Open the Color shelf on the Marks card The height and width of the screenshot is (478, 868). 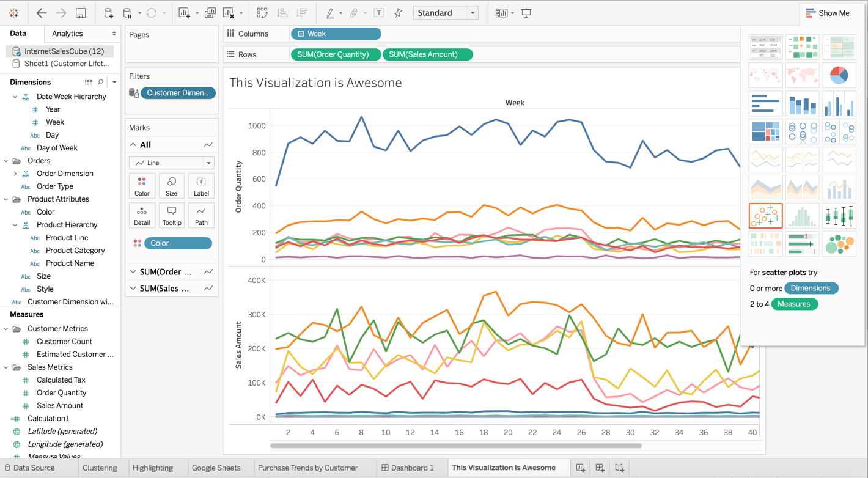coord(142,186)
